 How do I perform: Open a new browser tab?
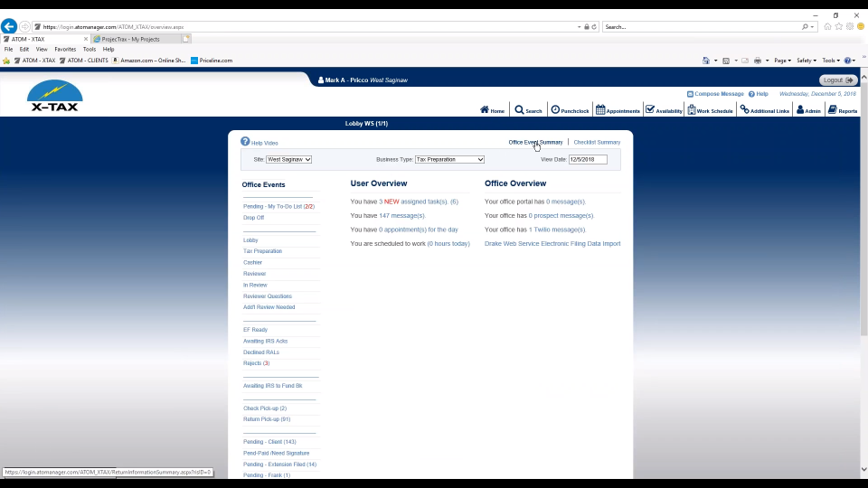[x=186, y=39]
